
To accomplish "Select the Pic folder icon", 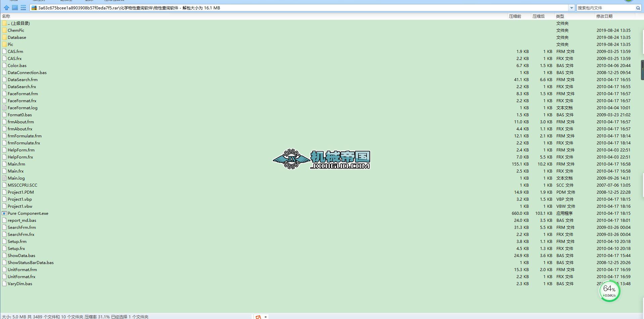I will (x=4, y=44).
